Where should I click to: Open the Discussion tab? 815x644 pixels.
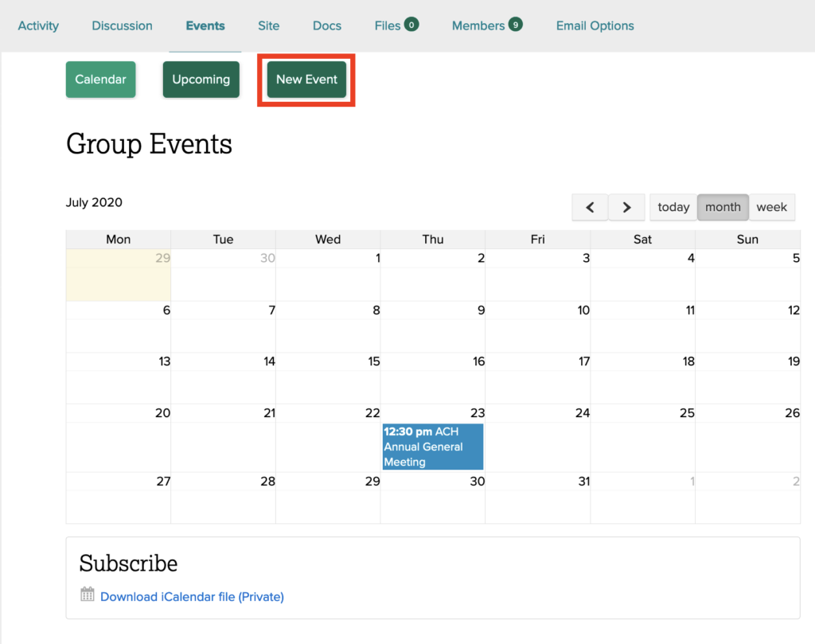point(122,25)
